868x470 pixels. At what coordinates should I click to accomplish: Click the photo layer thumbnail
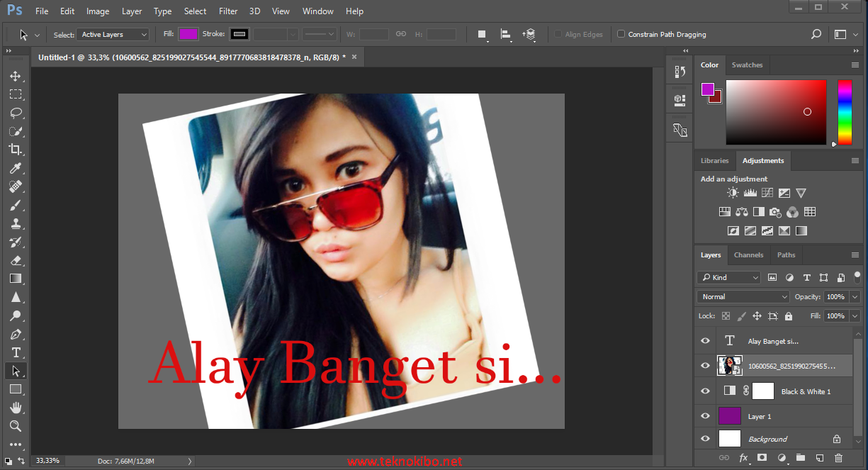[x=730, y=366]
